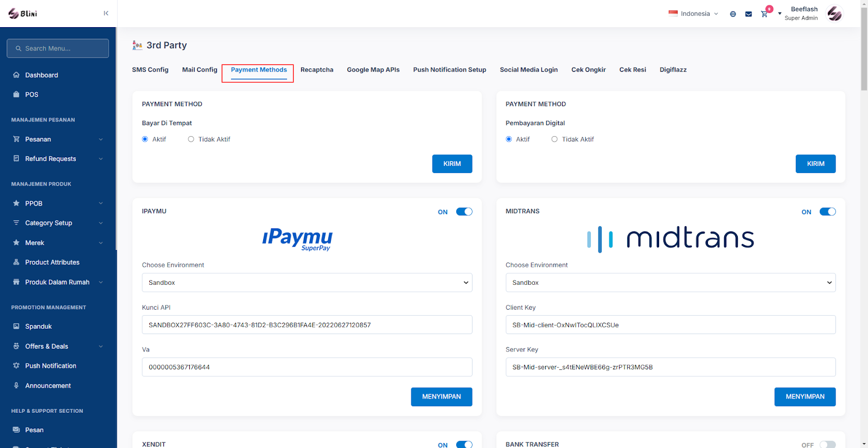Click the Pesan chat icon in sidebar
This screenshot has width=868, height=448.
point(16,430)
